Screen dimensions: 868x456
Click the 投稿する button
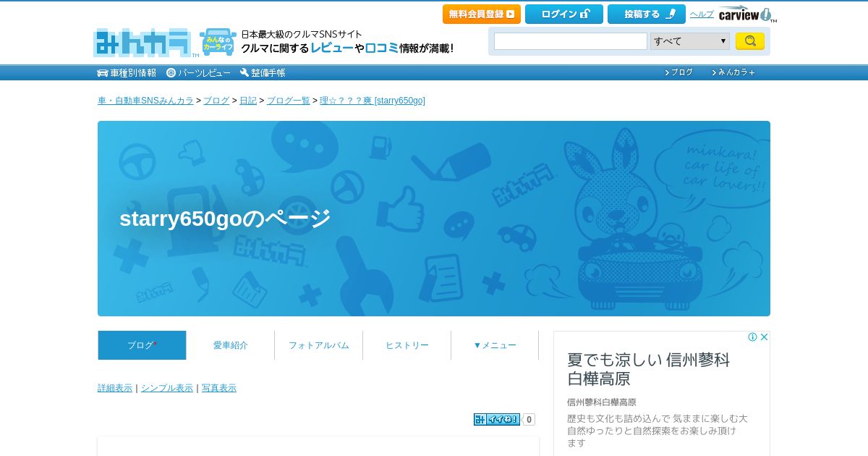[x=647, y=14]
